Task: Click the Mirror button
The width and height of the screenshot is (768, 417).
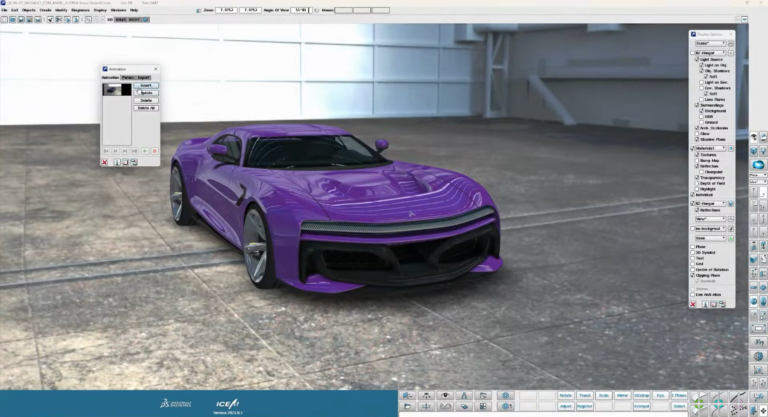Action: [x=622, y=395]
